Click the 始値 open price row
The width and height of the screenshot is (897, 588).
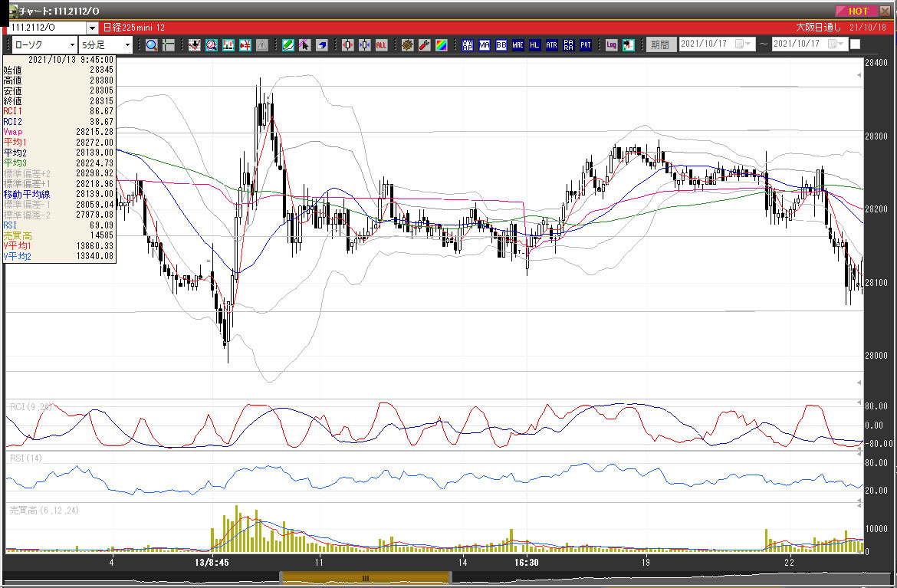tap(59, 70)
